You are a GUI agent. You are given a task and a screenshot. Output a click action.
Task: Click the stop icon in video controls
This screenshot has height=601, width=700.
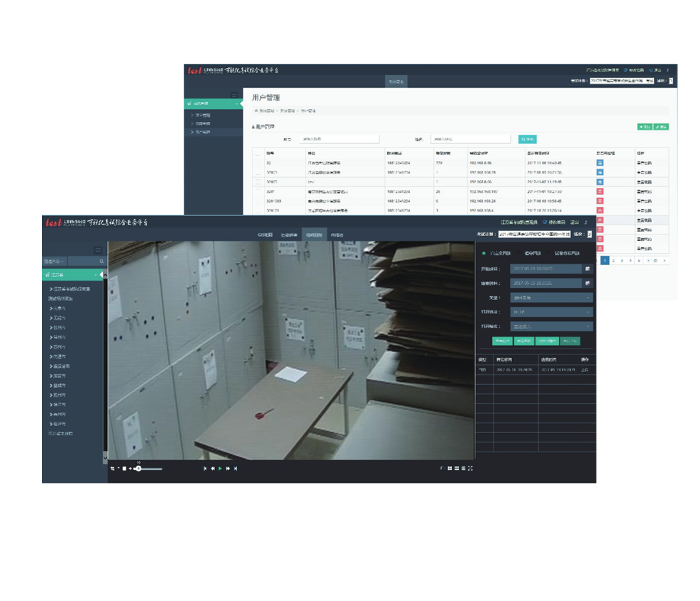pyautogui.click(x=124, y=468)
